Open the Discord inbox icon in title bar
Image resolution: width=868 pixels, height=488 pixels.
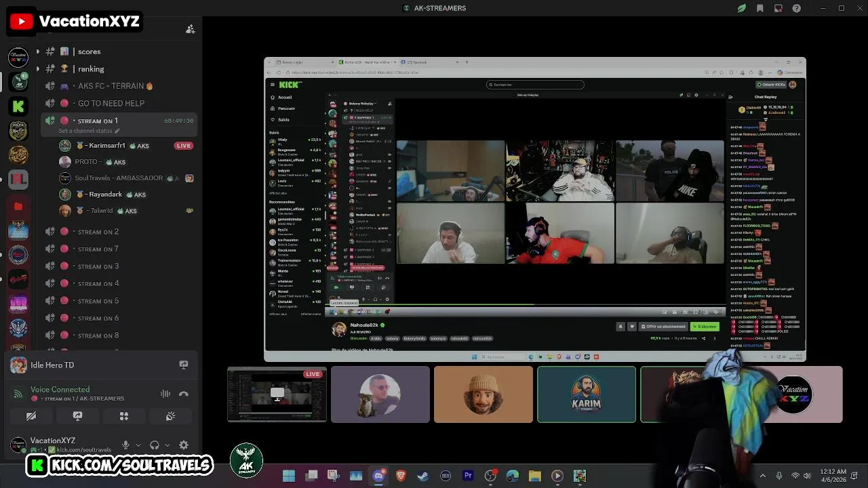point(778,8)
